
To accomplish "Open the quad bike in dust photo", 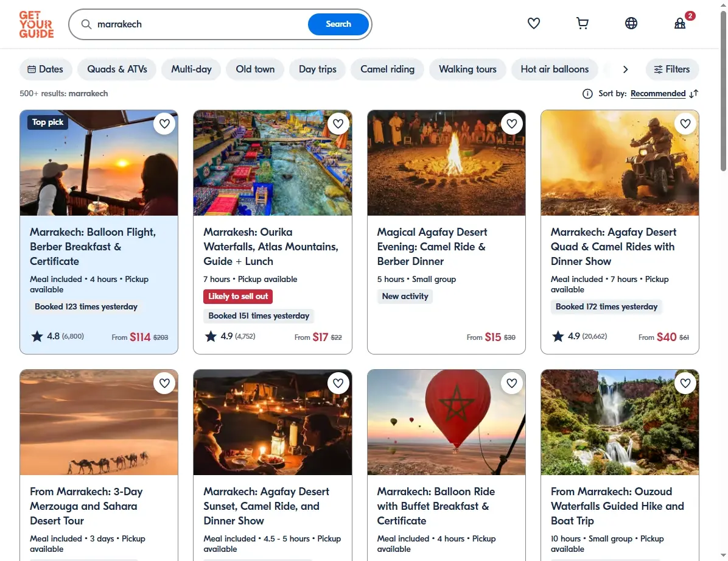I will [x=620, y=163].
